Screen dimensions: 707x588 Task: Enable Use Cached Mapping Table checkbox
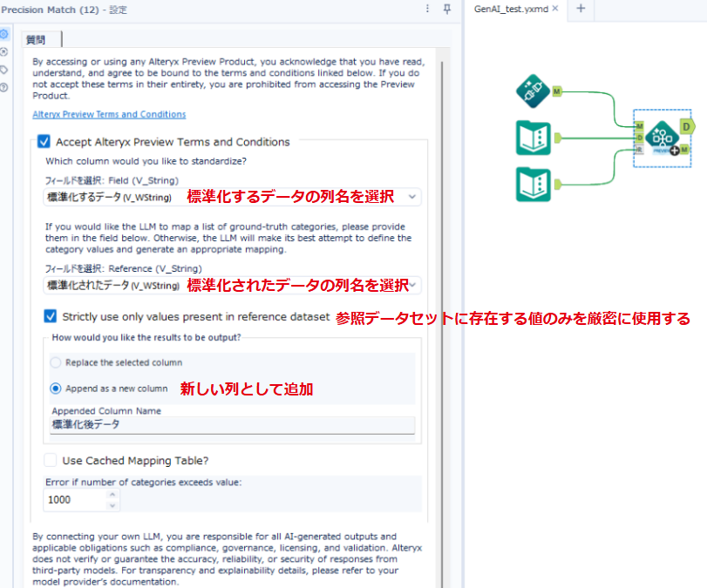pos(51,460)
